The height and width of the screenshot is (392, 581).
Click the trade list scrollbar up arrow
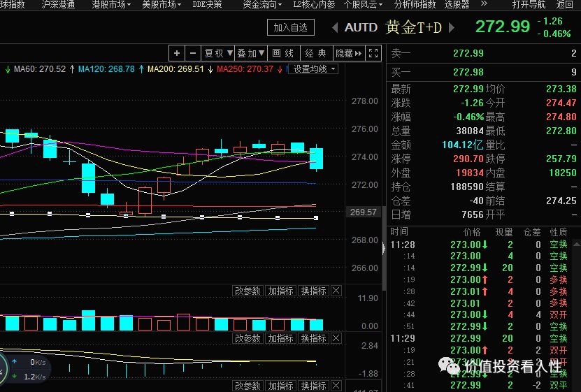coord(577,245)
